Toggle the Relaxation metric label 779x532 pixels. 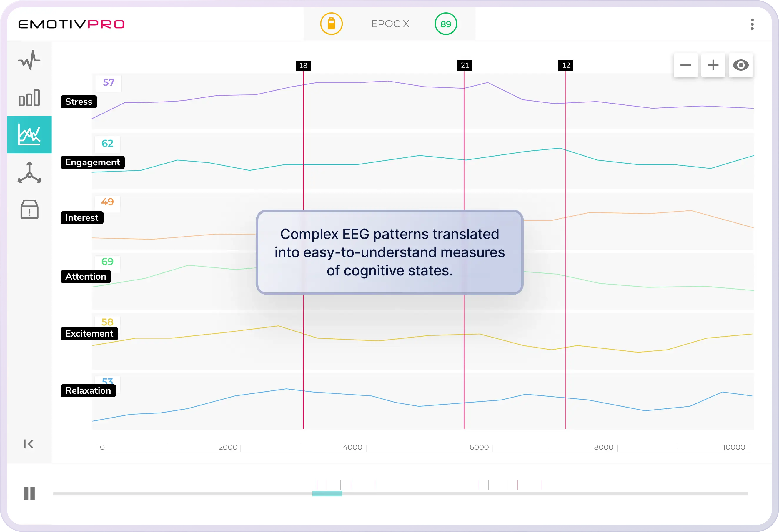coord(88,390)
